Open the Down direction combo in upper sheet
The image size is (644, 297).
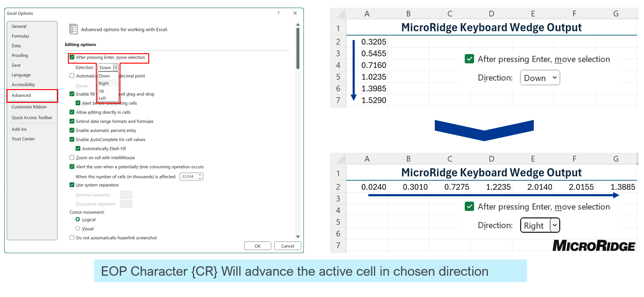point(540,78)
